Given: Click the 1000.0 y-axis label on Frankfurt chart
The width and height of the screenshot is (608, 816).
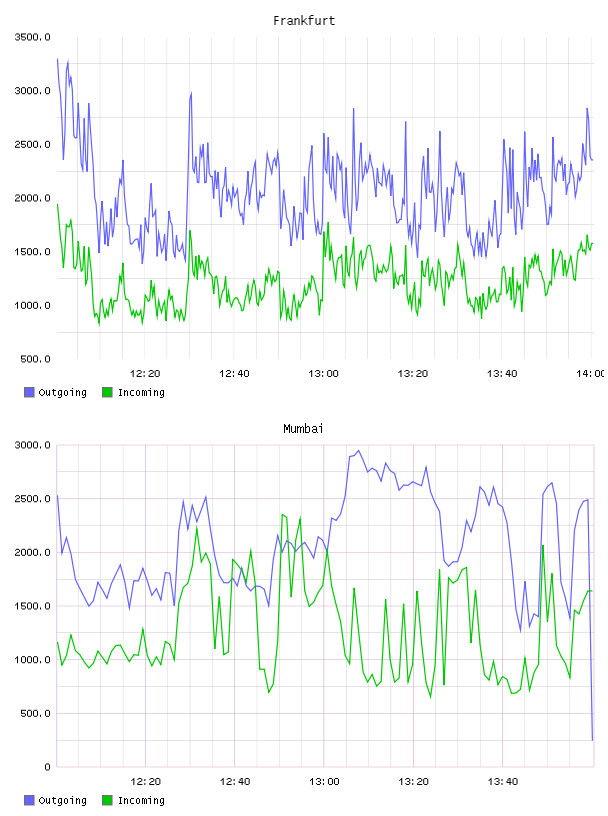Looking at the screenshot, I should point(32,305).
